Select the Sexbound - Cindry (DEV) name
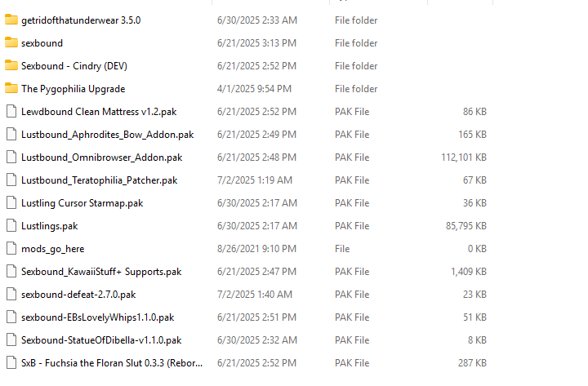 [x=74, y=66]
